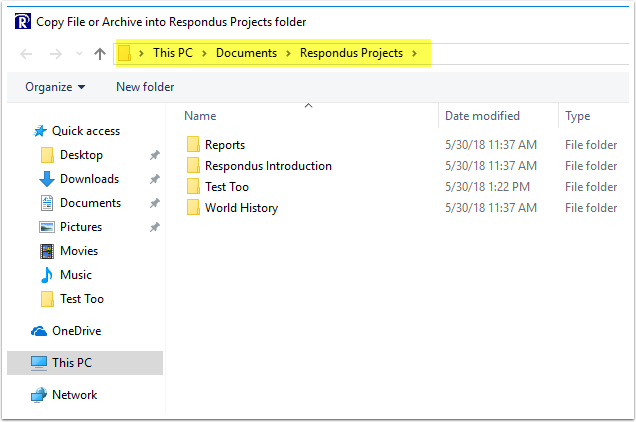Open the recent locations dropdown arrow
The height and width of the screenshot is (422, 636).
pyautogui.click(x=80, y=54)
